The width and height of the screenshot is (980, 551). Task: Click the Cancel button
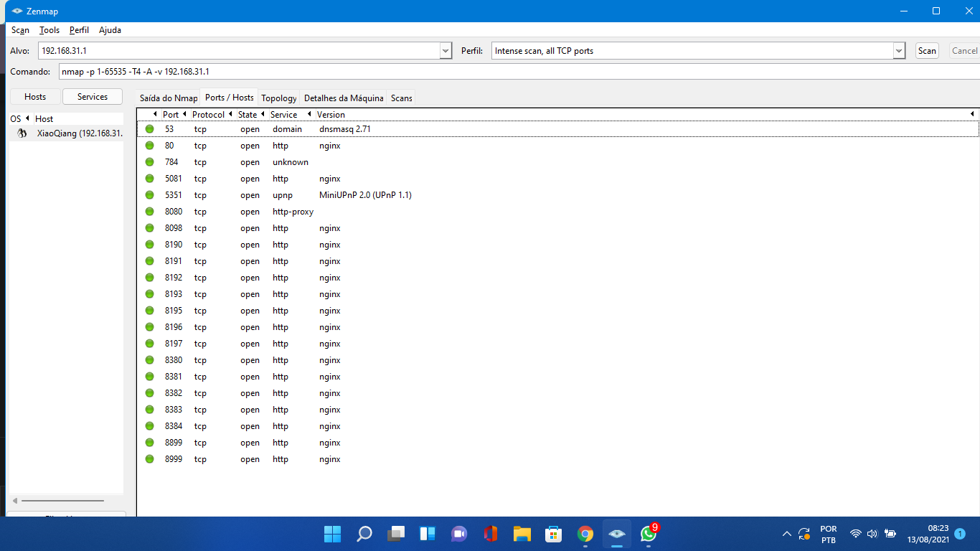(964, 51)
